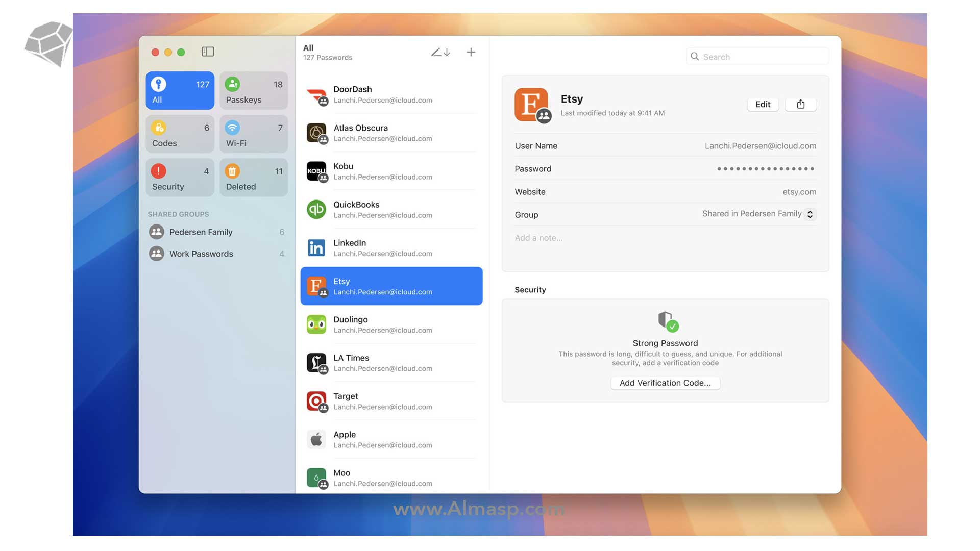
Task: Select the Target entry name
Action: [x=346, y=396]
